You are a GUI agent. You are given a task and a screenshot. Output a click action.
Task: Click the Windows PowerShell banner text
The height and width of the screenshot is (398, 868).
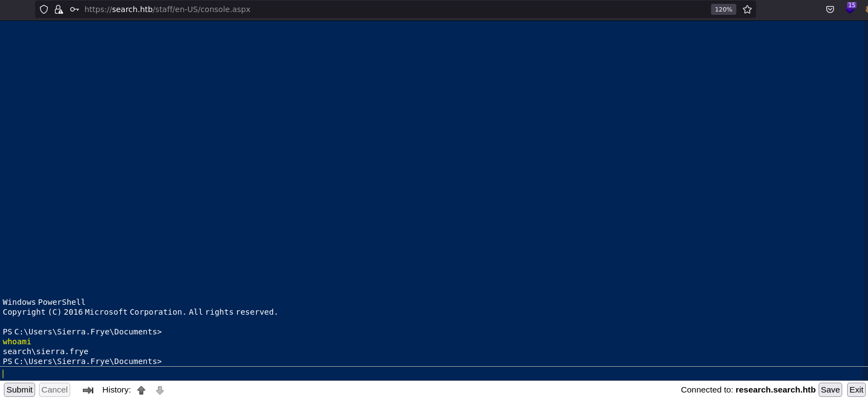coord(44,302)
